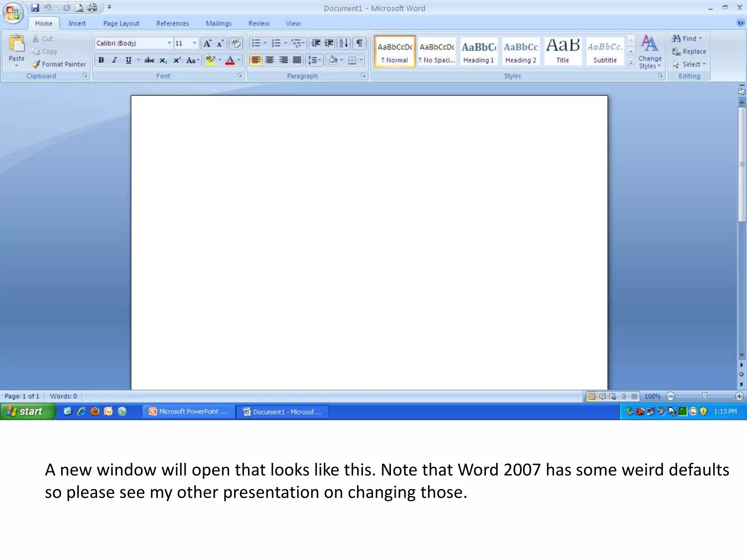
Task: Switch to Draft view
Action: coord(634,396)
